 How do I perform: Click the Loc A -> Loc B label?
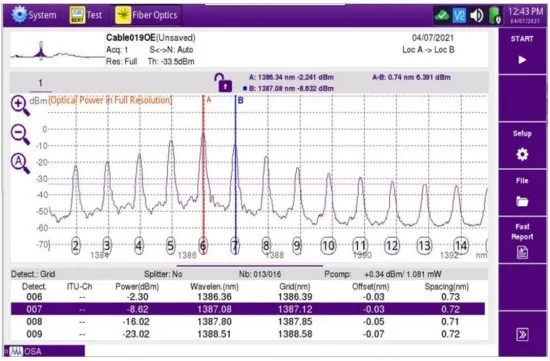(x=428, y=50)
